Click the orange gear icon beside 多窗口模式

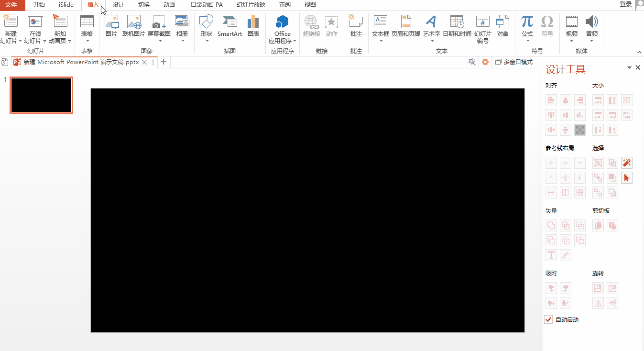[x=485, y=62]
